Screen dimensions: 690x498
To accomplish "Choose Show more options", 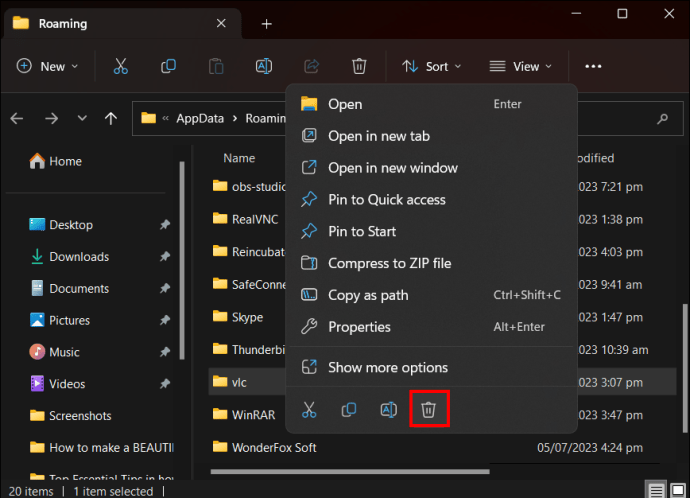I will pyautogui.click(x=431, y=367).
